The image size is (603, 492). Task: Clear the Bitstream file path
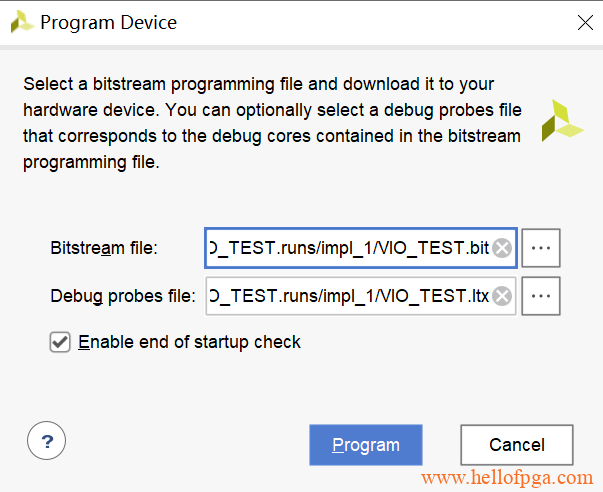502,248
